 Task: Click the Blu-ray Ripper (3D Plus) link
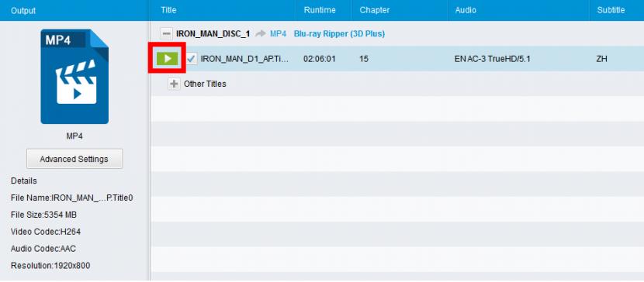pos(339,33)
